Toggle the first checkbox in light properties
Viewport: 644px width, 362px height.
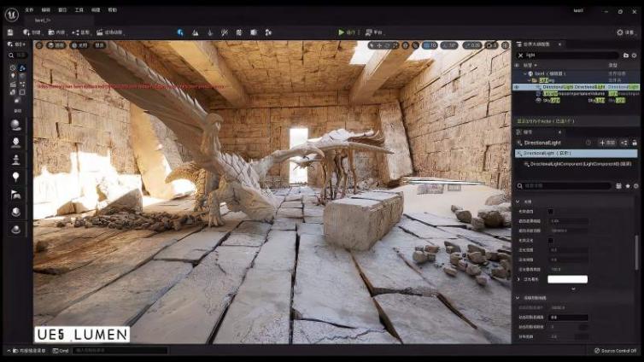point(550,211)
